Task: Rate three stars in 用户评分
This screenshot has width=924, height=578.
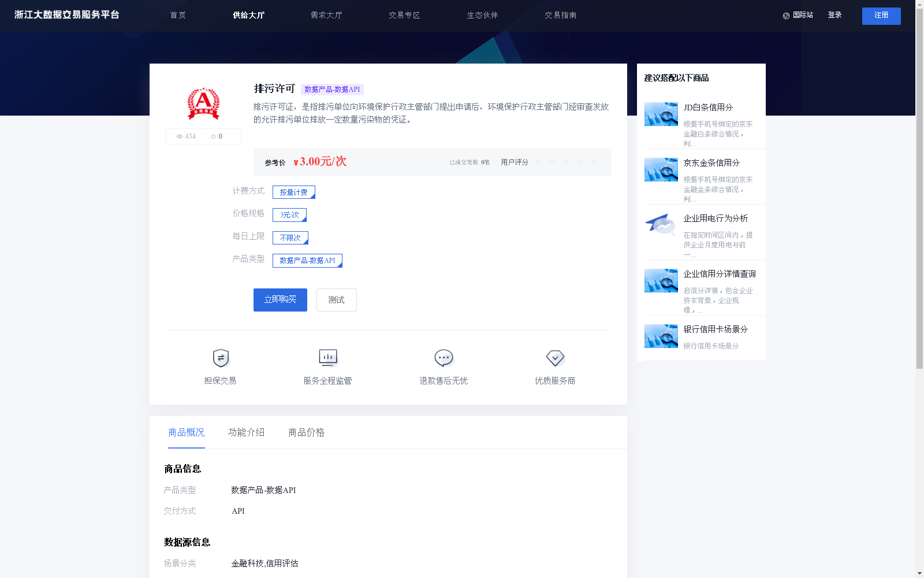Action: click(x=566, y=162)
